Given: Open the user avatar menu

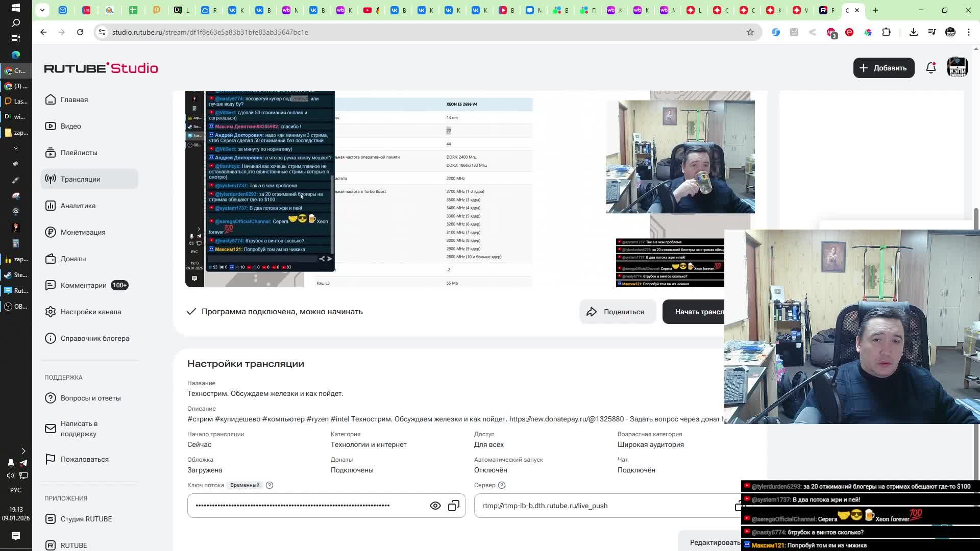Looking at the screenshot, I should tap(957, 68).
